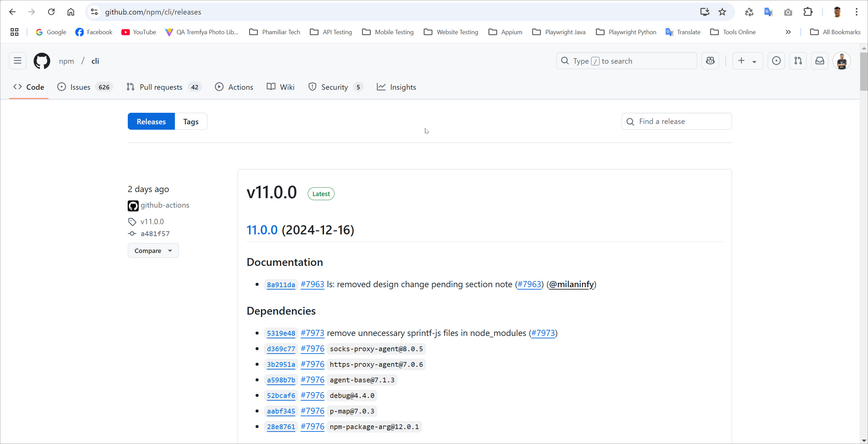
Task: Open the notifications inbox icon
Action: point(820,61)
